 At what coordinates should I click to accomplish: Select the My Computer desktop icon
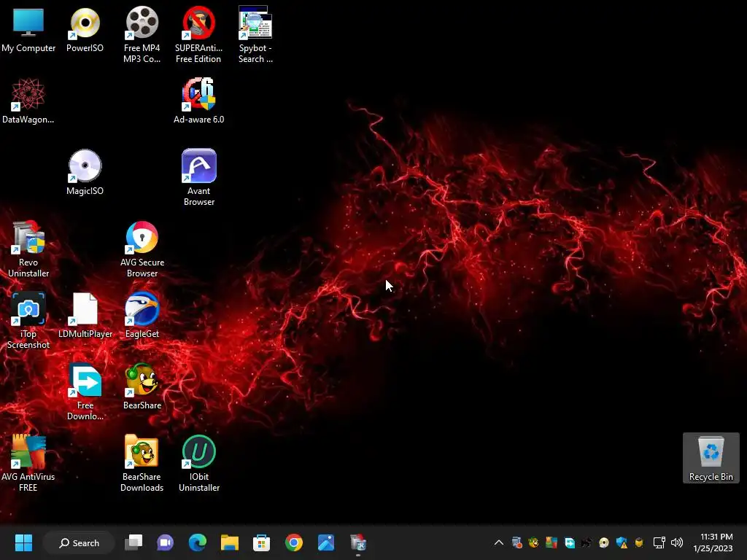28,30
